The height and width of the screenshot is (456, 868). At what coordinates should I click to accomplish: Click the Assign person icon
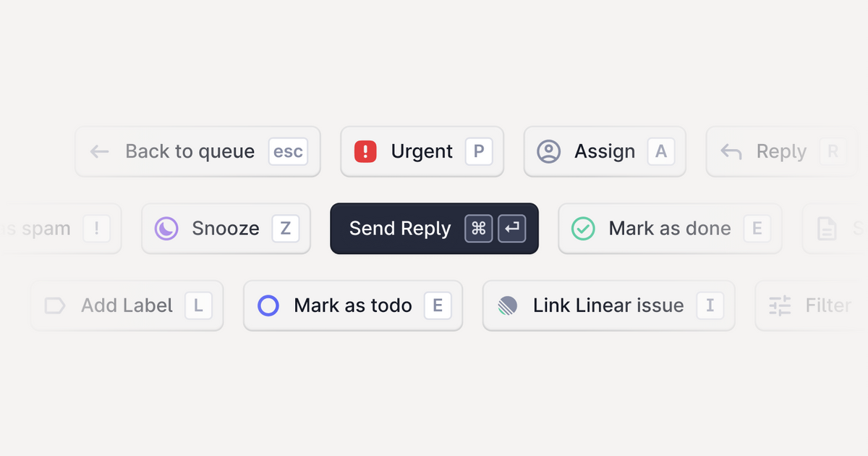[549, 151]
